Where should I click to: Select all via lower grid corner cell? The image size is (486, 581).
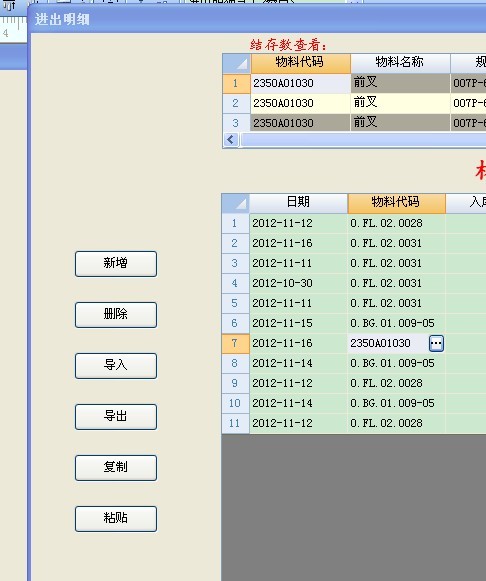click(236, 203)
